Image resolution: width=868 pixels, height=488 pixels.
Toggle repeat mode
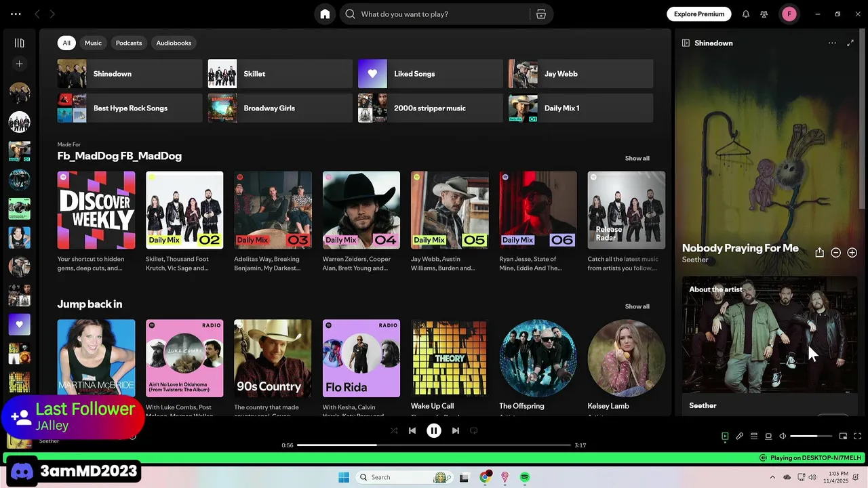474,430
